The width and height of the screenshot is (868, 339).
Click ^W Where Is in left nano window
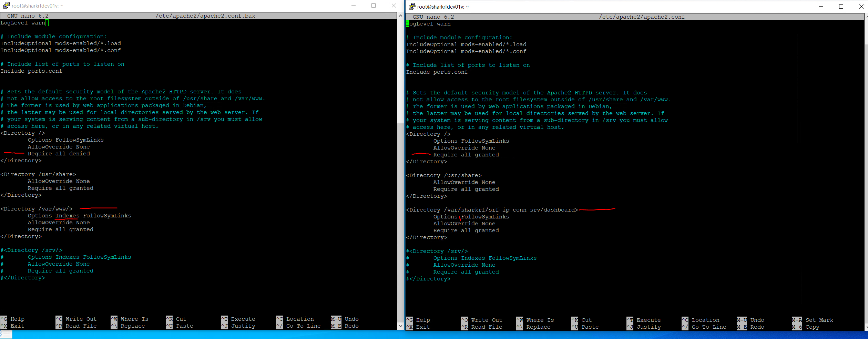[130, 319]
